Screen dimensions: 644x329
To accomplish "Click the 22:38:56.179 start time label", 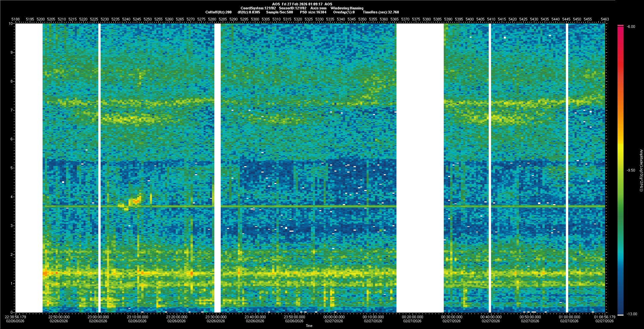I will [x=15, y=317].
